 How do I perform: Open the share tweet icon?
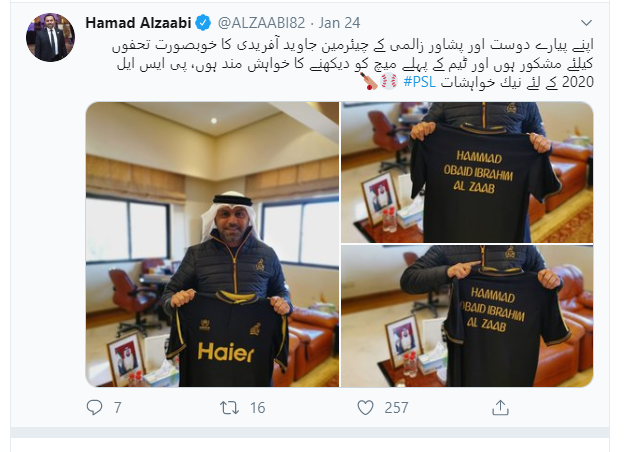click(500, 407)
